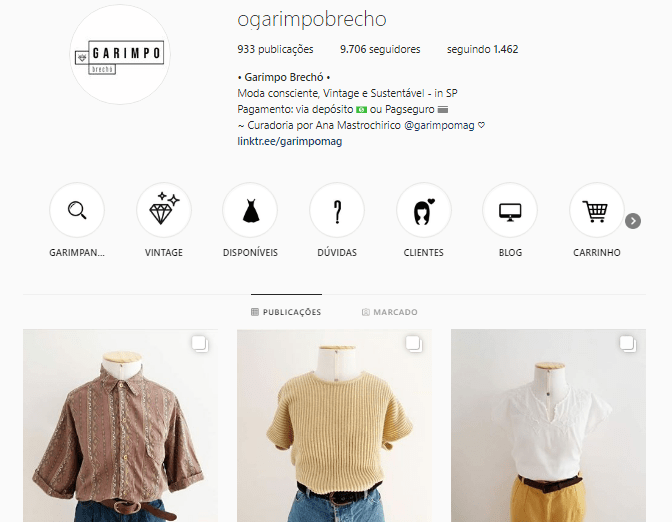Open the CARRINHO shopping cart highlight
672x522 pixels.
[597, 210]
